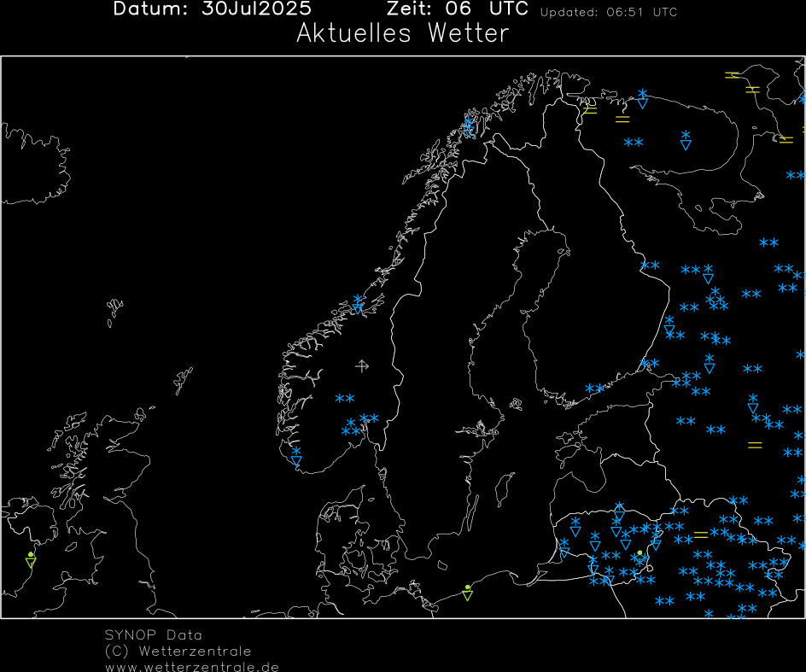Click the double snow symbol on western Kola peninsula
806x672 pixels.
[634, 143]
